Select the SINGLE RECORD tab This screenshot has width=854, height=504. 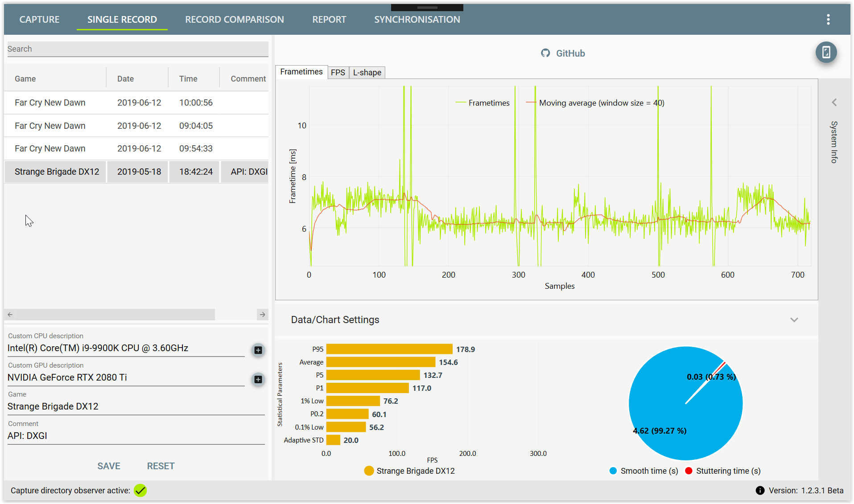122,19
